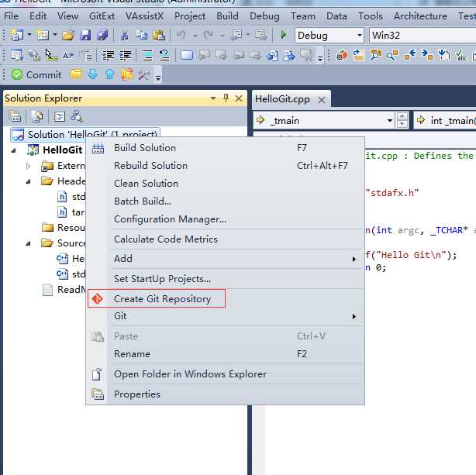This screenshot has height=475, width=476.
Task: Choose Calculate Code Metrics
Action: [x=226, y=239]
